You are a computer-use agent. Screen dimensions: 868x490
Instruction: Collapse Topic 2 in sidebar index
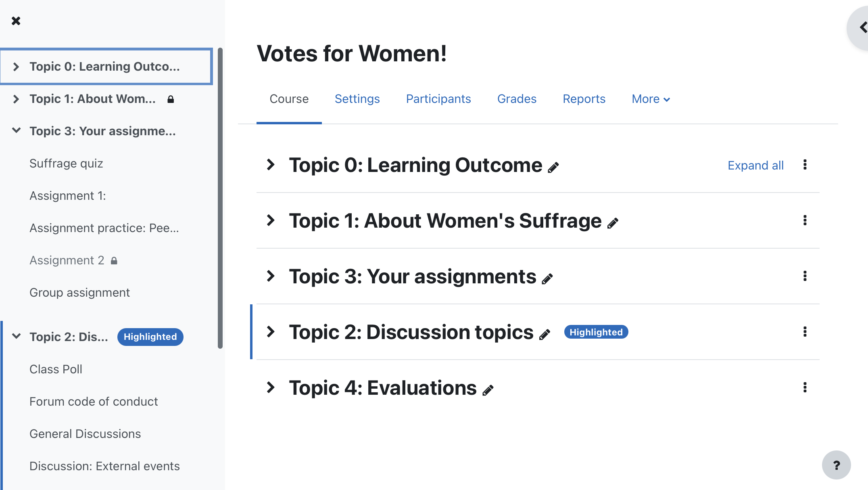point(16,336)
